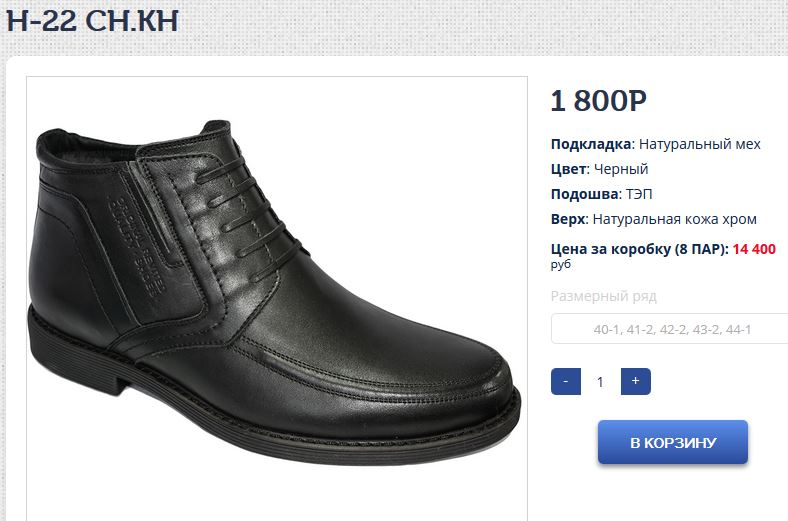Decrease quantity with the minus button

point(566,381)
